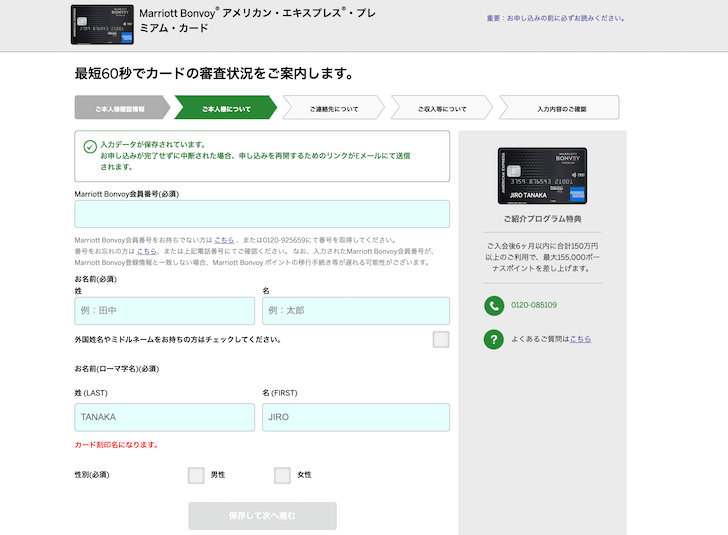This screenshot has width=728, height=535.
Task: Click the phone number 0120-085109
Action: tap(534, 305)
